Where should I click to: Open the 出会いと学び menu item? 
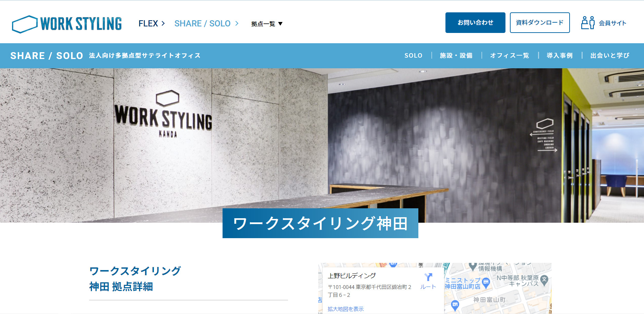[x=610, y=56]
